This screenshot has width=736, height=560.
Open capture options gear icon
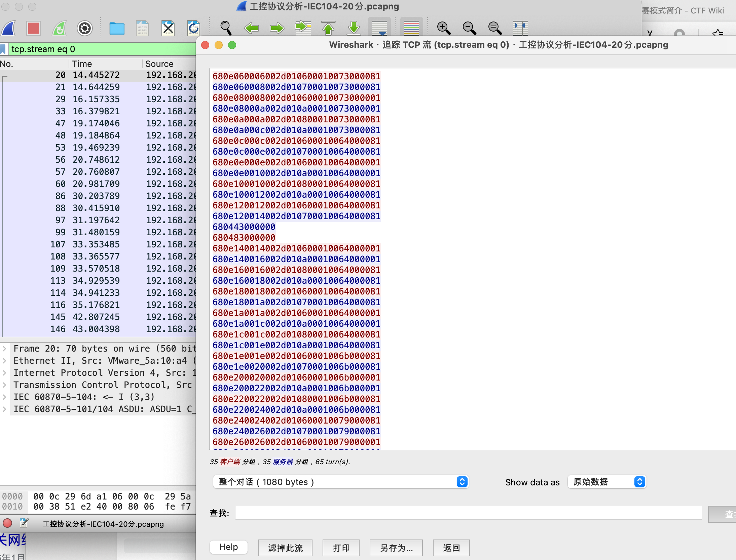click(84, 28)
